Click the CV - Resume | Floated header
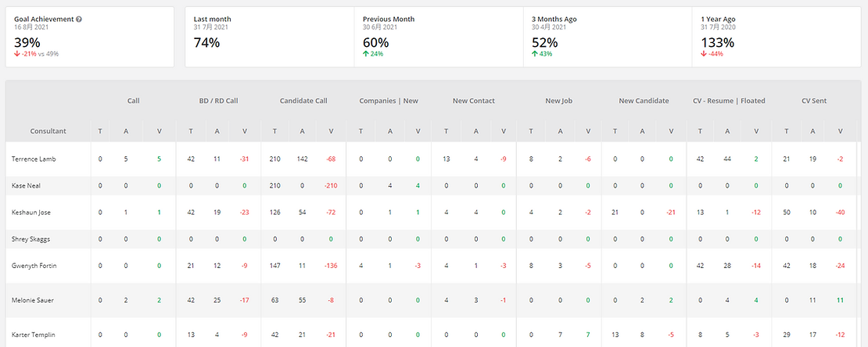 coord(729,101)
